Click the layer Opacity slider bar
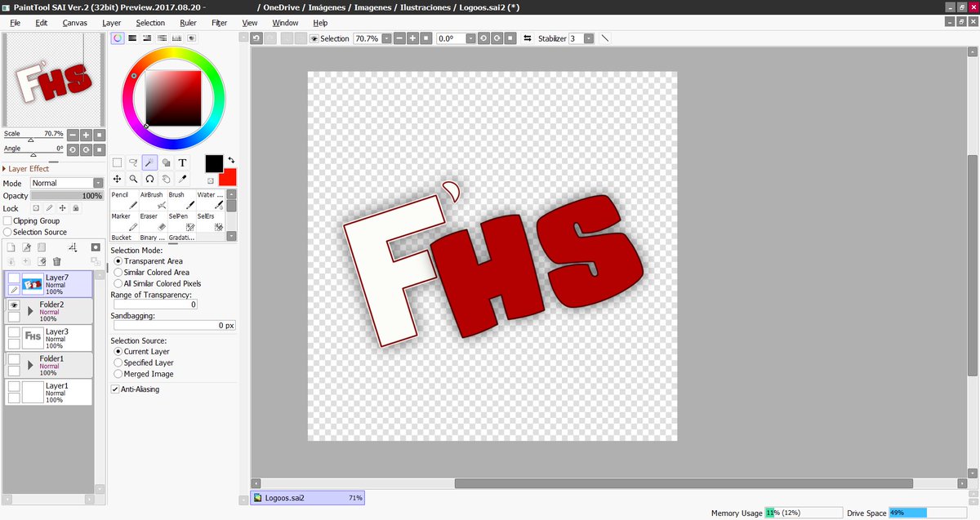The image size is (980, 520). (x=67, y=196)
